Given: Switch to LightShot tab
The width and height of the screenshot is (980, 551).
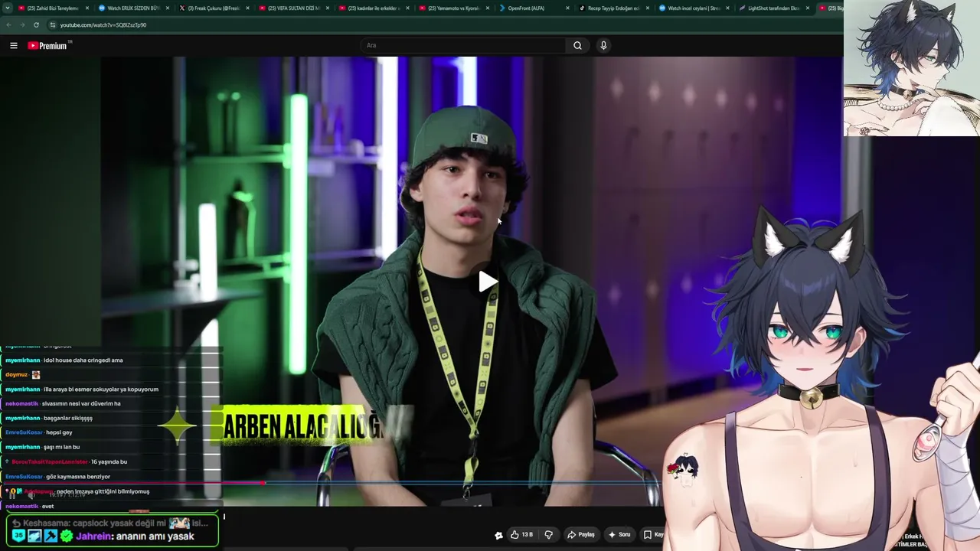Looking at the screenshot, I should (x=775, y=8).
